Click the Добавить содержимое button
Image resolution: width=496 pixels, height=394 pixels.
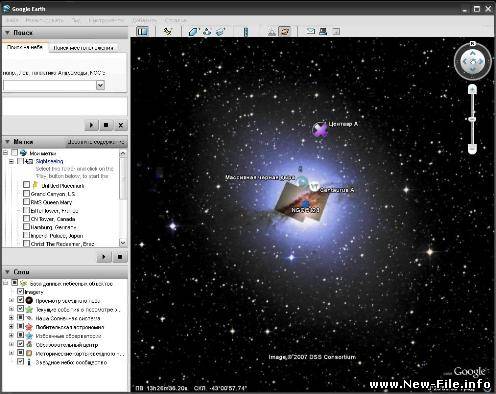[x=96, y=142]
